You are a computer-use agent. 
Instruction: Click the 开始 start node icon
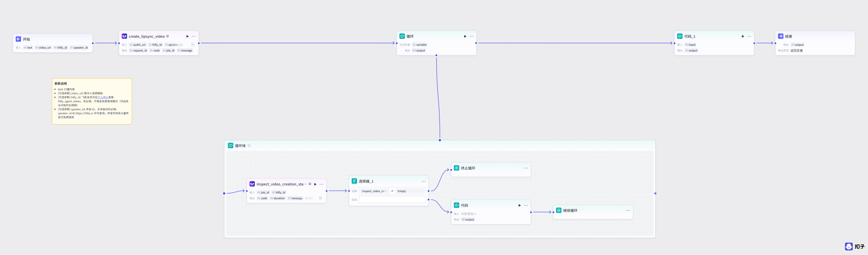tap(19, 39)
